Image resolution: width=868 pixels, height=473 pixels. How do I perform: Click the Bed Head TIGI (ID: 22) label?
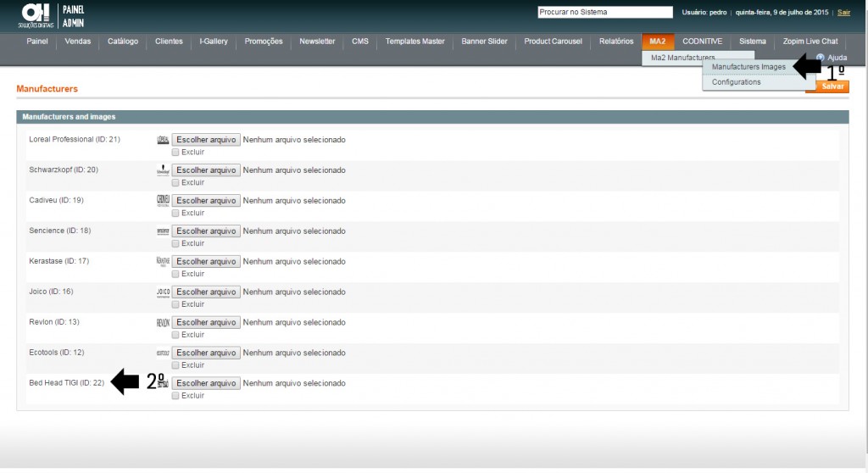click(x=66, y=383)
